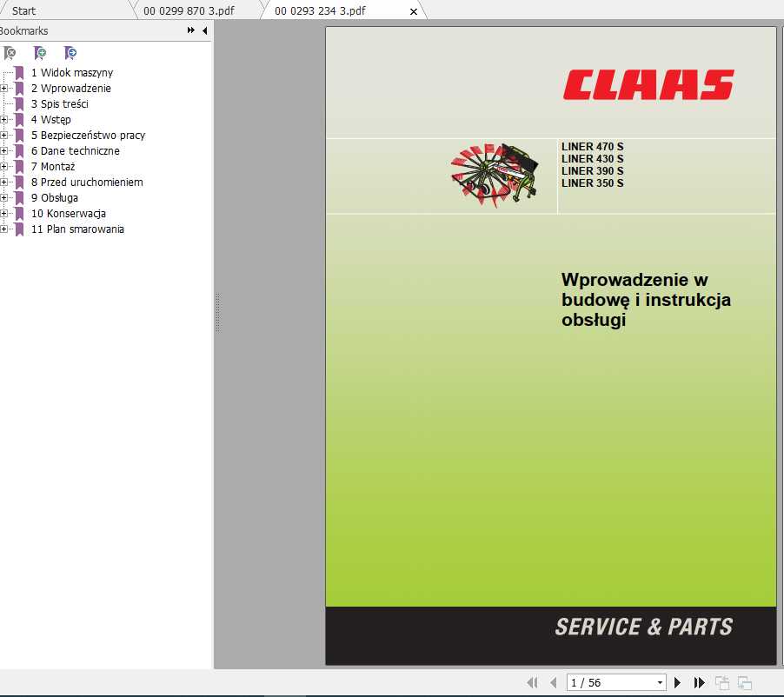This screenshot has height=697, width=784.
Task: Jump to the last page
Action: pos(700,681)
